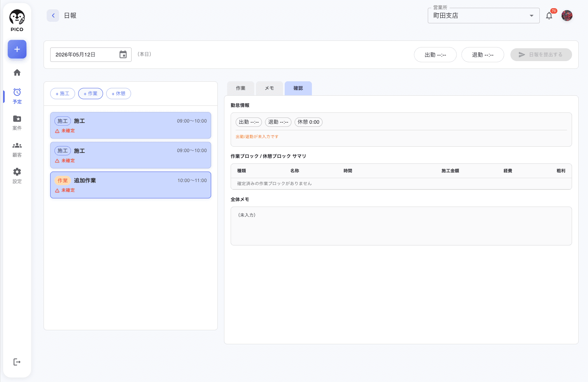Add a 施工 block

point(63,94)
